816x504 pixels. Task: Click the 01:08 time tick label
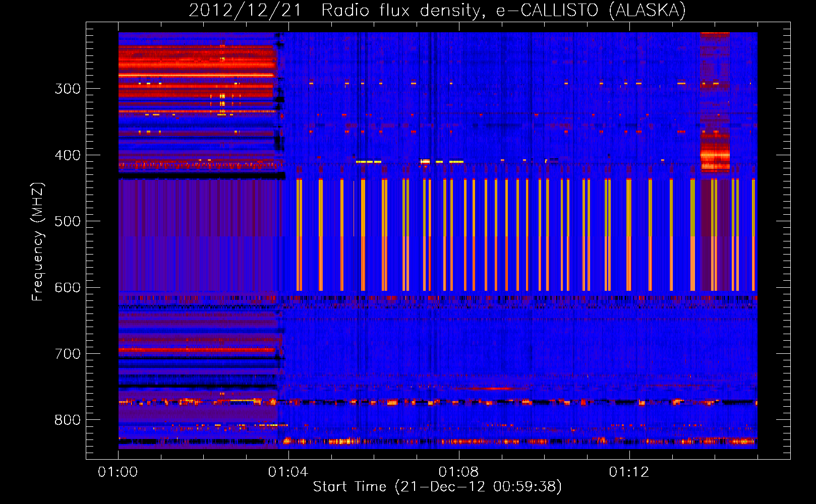click(x=459, y=472)
